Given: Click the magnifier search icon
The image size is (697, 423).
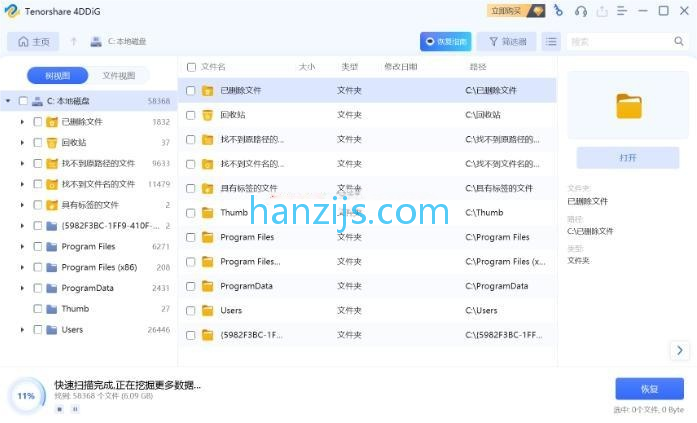Looking at the screenshot, I should [678, 41].
